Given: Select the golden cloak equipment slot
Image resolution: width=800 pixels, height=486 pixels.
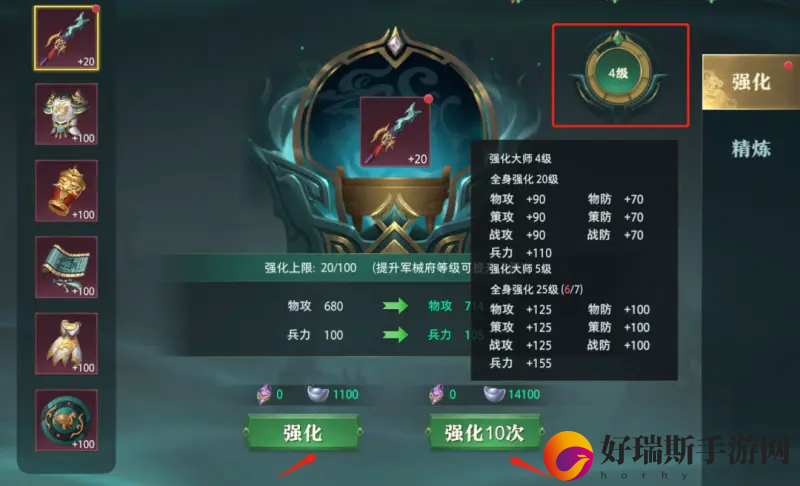Looking at the screenshot, I should coord(66,344).
